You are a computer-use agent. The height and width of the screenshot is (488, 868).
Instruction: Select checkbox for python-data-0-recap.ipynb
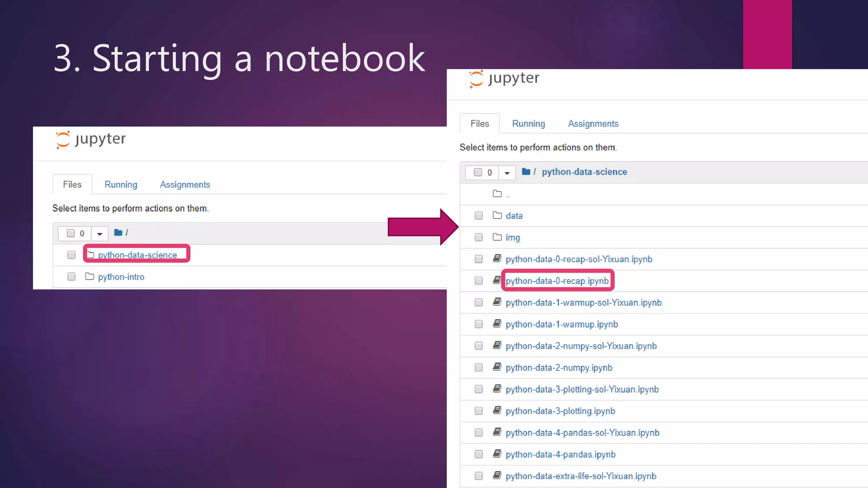tap(479, 280)
